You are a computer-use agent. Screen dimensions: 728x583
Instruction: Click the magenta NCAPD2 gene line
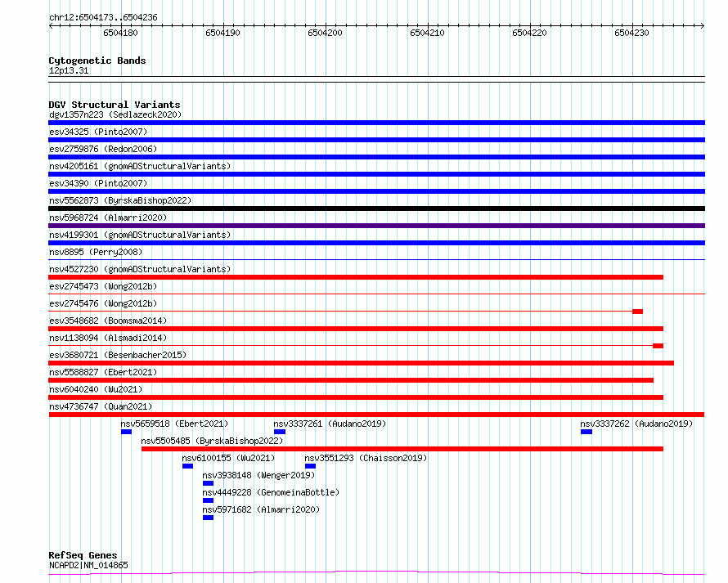tap(376, 573)
